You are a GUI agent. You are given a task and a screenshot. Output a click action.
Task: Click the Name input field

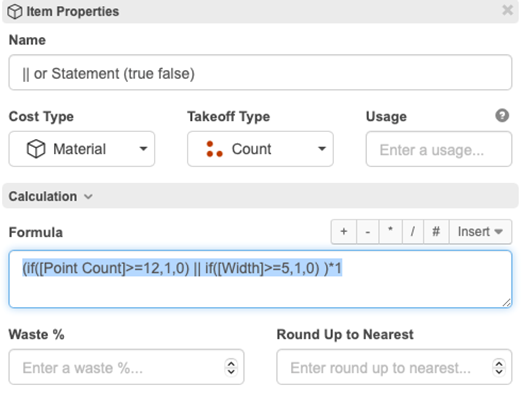pos(260,72)
